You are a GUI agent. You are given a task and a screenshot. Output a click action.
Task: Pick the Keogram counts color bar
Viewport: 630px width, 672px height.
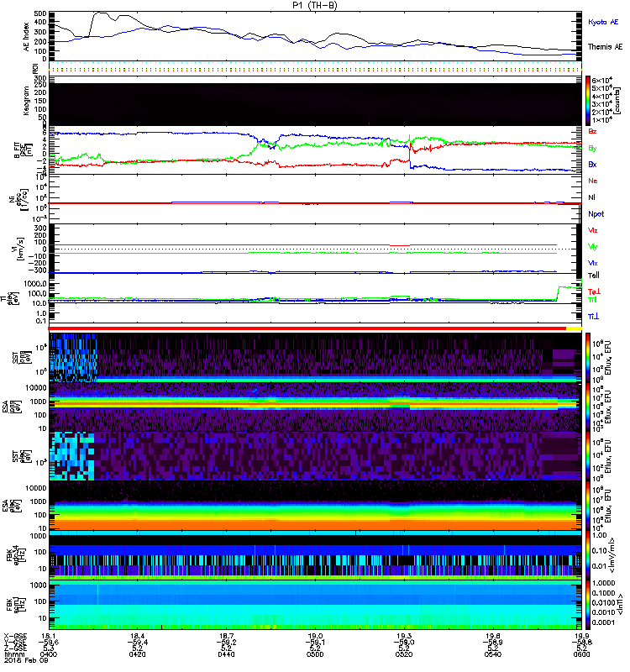tap(588, 100)
